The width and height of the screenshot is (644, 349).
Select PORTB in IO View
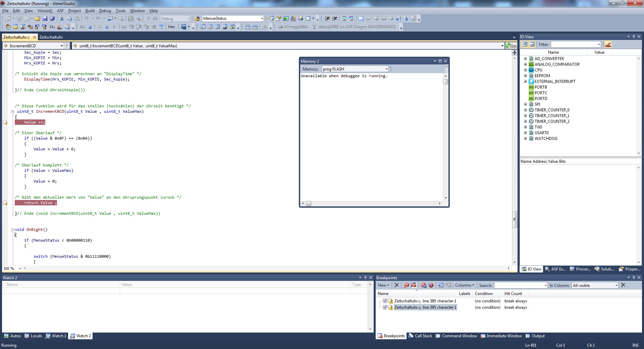pos(541,87)
